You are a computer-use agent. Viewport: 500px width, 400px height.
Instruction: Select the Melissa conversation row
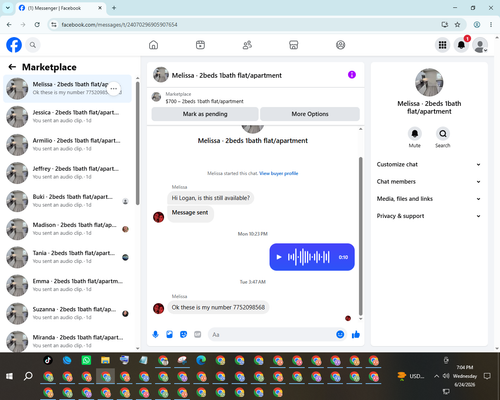pos(67,89)
